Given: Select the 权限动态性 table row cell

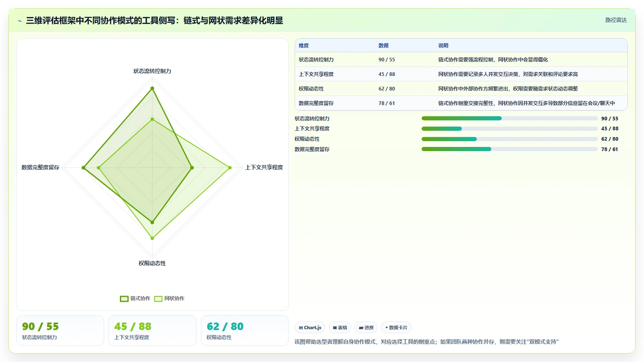Looking at the screenshot, I should point(311,89).
